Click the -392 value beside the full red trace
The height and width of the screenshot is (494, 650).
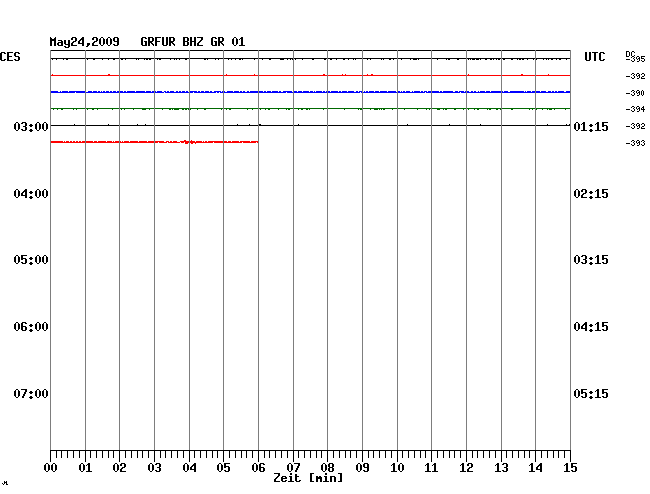635,76
